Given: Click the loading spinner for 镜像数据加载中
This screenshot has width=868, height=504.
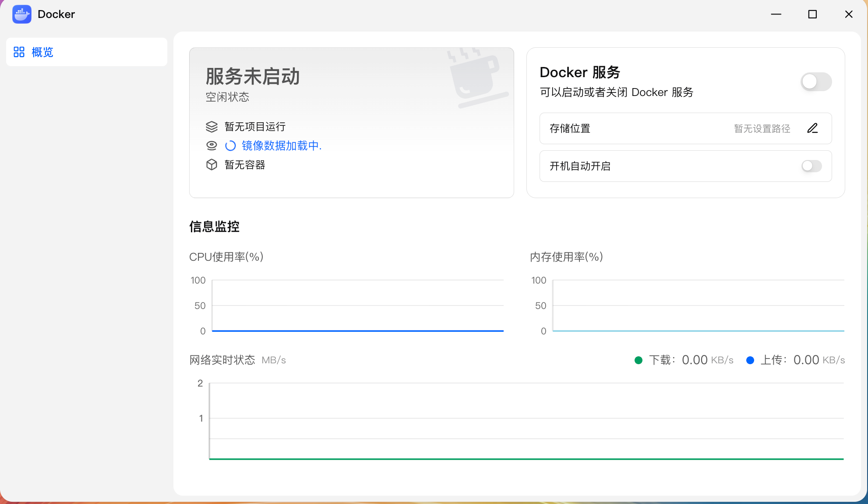Looking at the screenshot, I should pos(230,146).
